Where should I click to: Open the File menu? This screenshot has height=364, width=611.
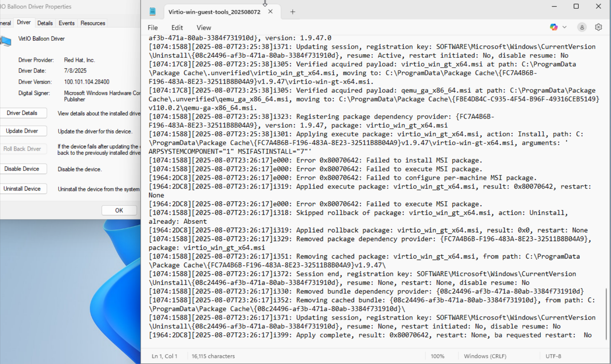pos(153,28)
